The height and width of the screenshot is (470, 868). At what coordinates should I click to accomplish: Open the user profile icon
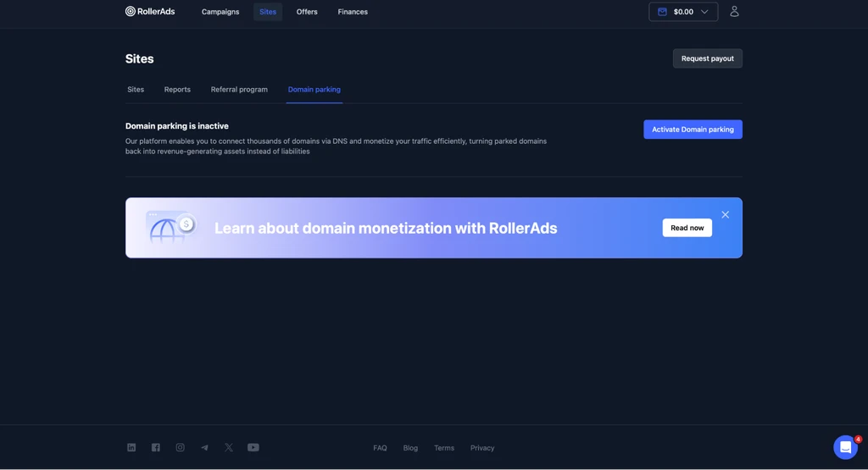point(734,12)
